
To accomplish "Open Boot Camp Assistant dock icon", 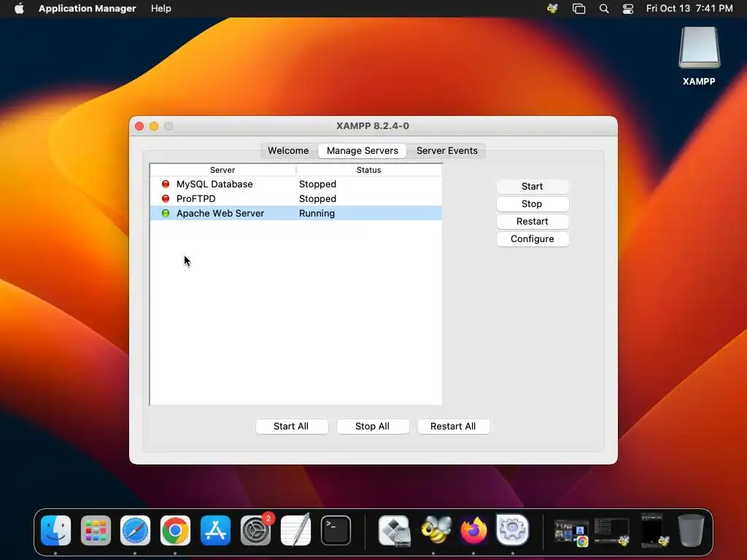I will click(x=395, y=531).
